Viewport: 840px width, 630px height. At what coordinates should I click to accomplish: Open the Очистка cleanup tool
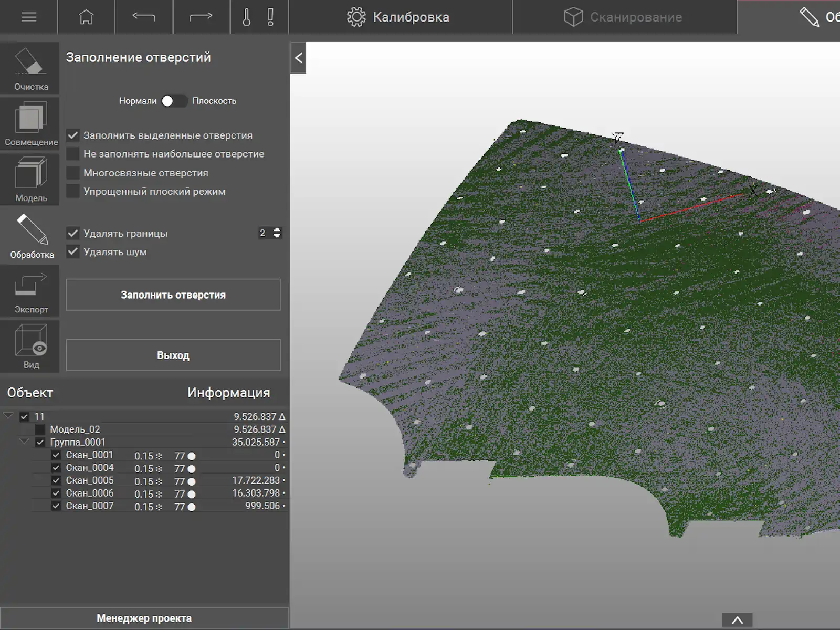tap(30, 68)
